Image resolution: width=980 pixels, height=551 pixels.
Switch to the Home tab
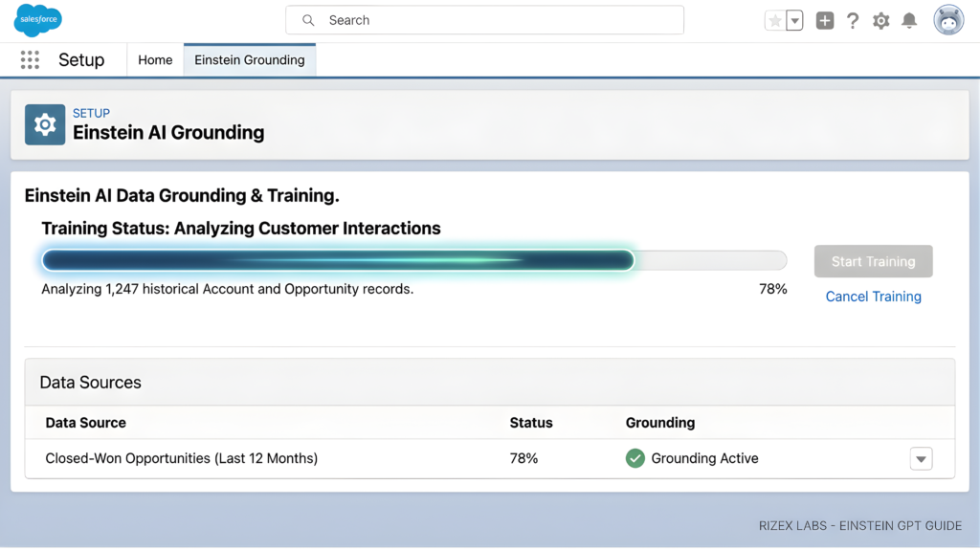tap(155, 59)
